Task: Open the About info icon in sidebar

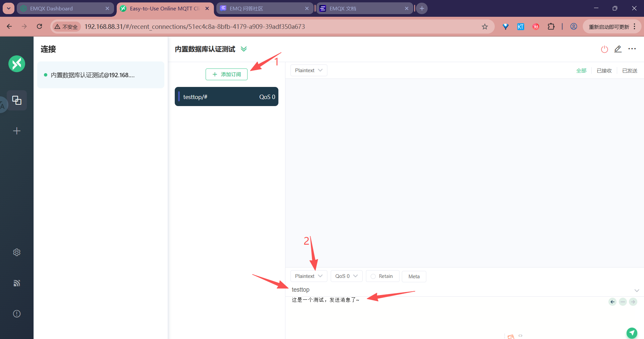Action: click(17, 314)
